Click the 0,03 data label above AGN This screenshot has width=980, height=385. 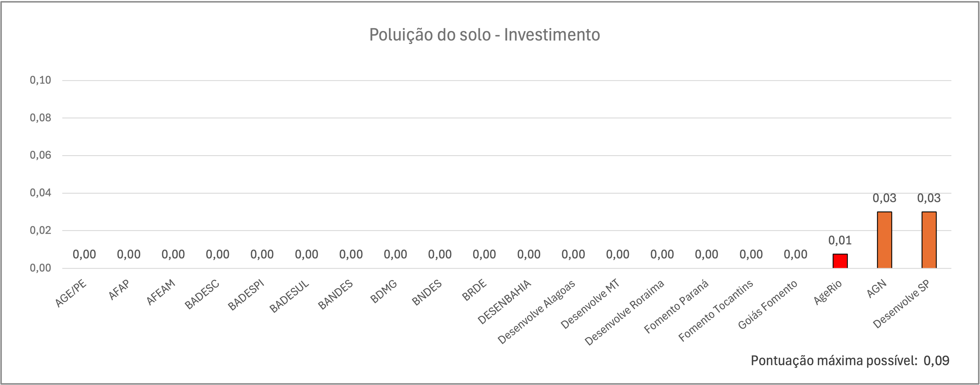(884, 198)
